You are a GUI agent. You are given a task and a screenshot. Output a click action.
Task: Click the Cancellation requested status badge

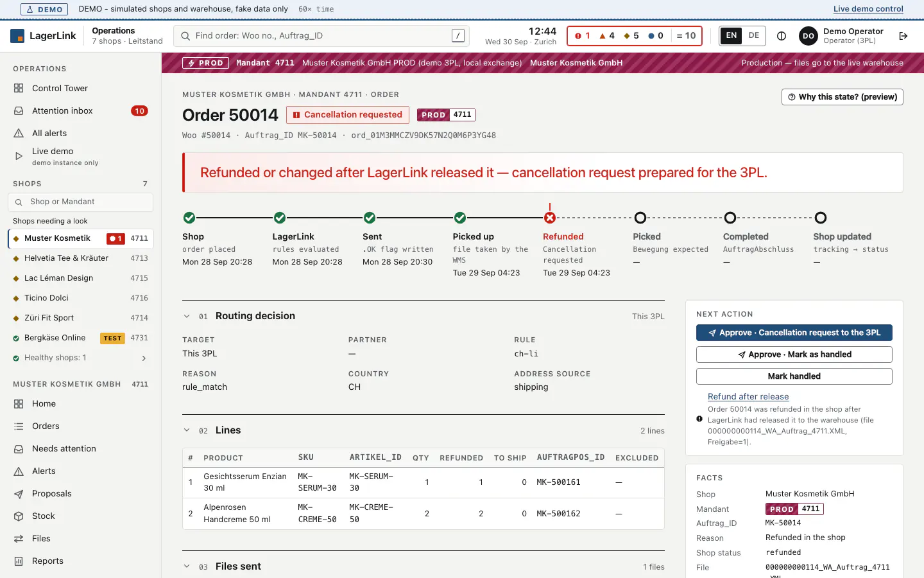tap(348, 115)
